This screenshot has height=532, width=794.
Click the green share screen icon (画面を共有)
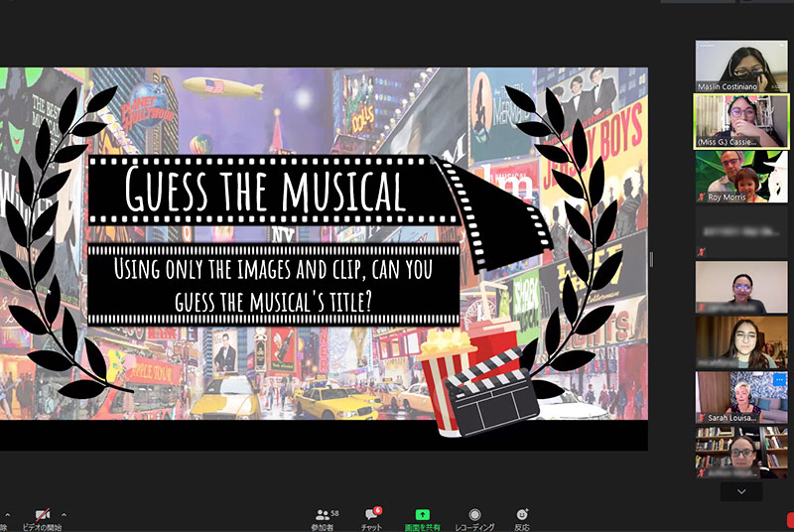[423, 515]
